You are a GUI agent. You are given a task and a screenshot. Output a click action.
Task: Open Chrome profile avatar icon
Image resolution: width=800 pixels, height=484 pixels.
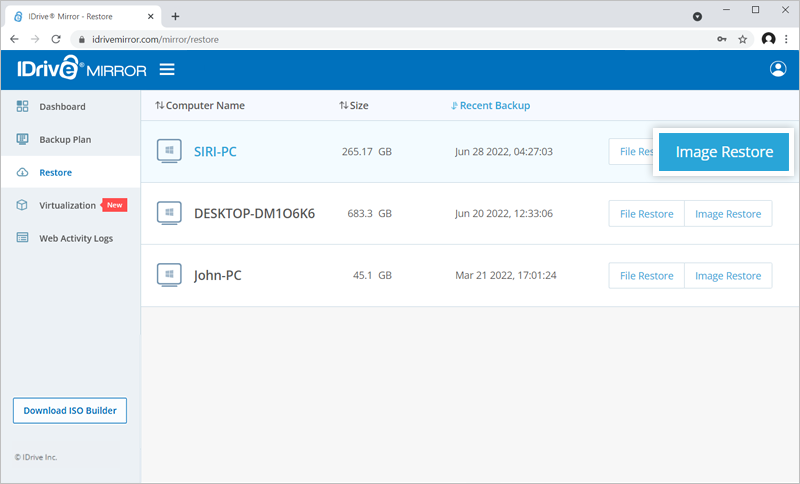coord(768,39)
